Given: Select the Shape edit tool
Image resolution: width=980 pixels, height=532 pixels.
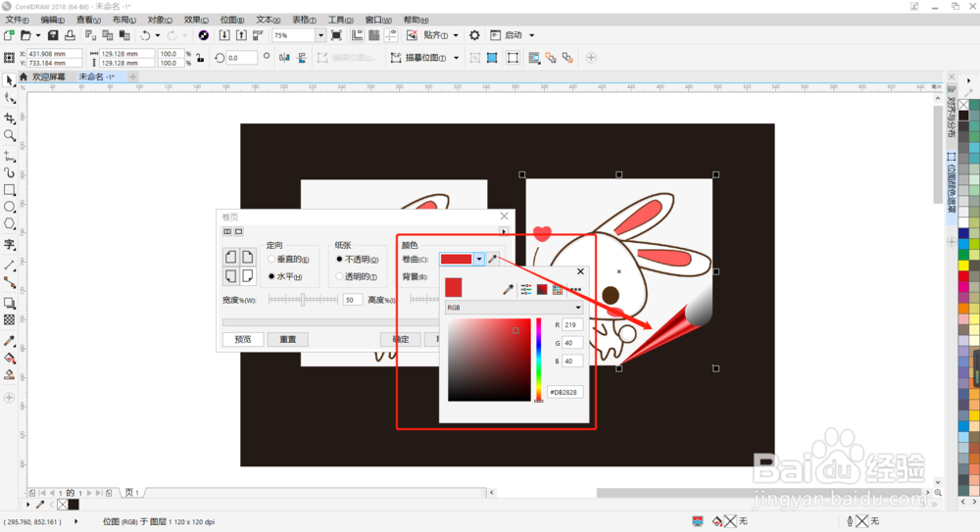Looking at the screenshot, I should pyautogui.click(x=10, y=99).
